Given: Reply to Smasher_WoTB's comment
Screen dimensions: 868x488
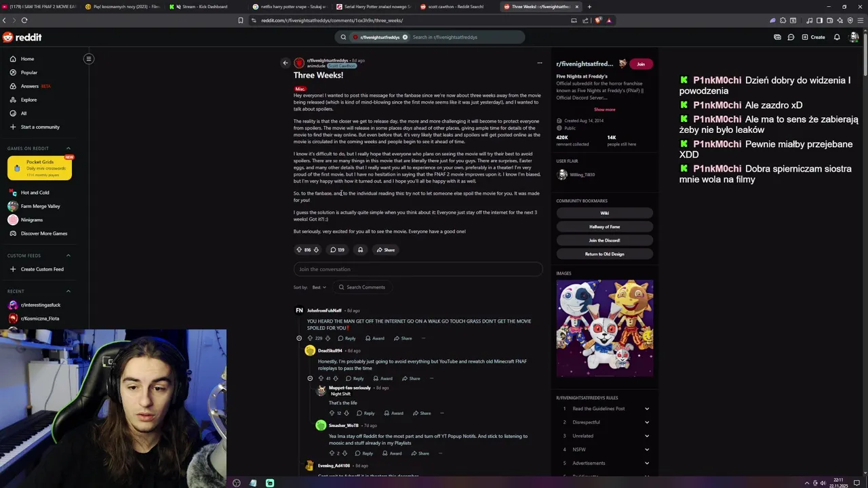Looking at the screenshot, I should coord(364,453).
